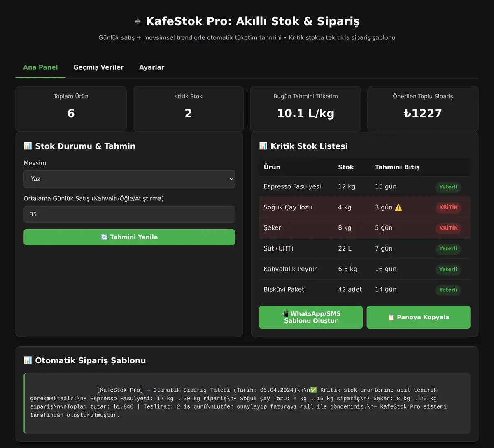Click the Yeterli badge for Bisküvi Paketi
The height and width of the screenshot is (448, 494).
448,290
